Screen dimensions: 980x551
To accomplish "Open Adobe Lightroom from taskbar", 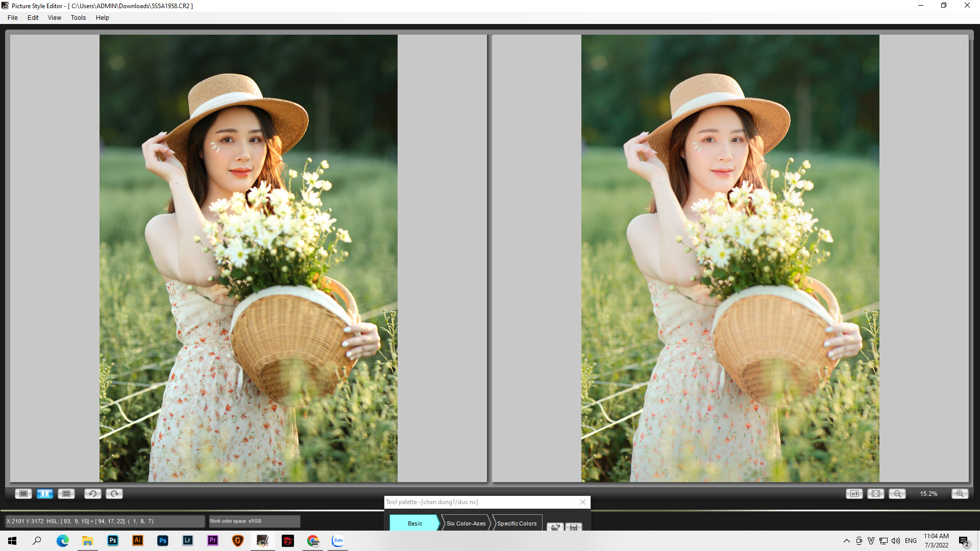I will (x=188, y=541).
